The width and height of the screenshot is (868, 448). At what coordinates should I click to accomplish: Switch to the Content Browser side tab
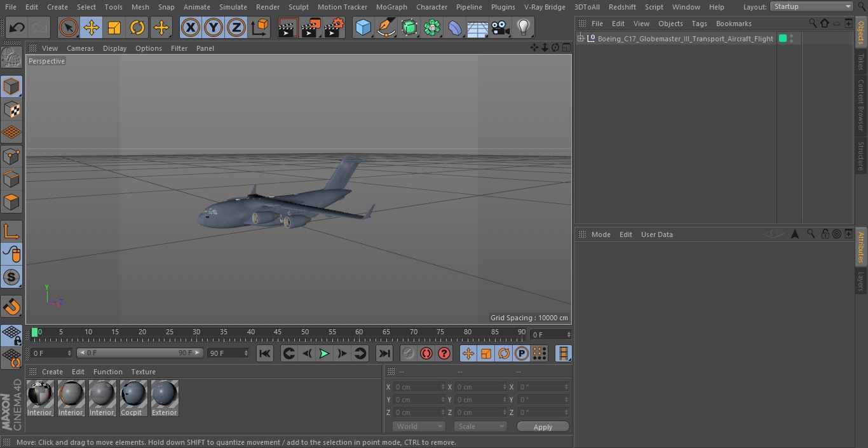(x=861, y=105)
